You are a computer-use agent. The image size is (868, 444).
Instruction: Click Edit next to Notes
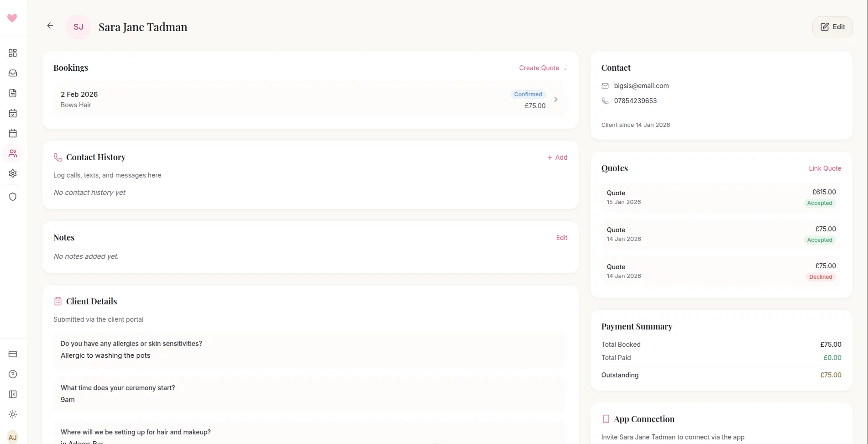561,237
